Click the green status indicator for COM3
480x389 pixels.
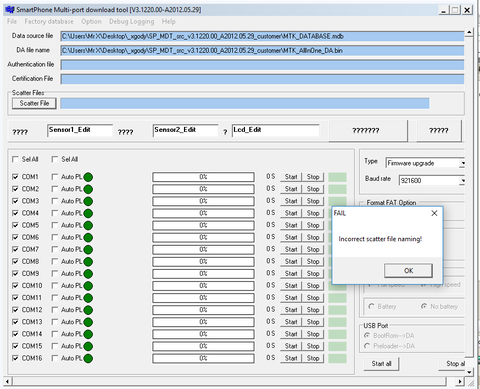(x=88, y=201)
